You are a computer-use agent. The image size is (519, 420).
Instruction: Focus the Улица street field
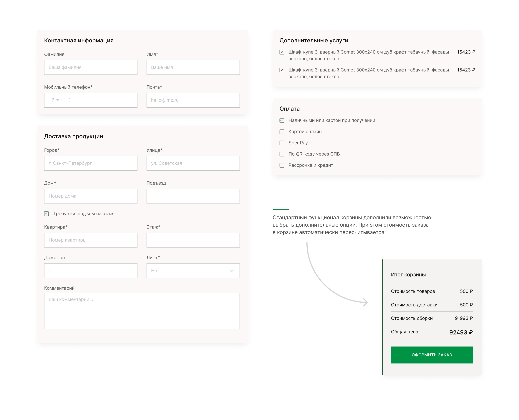pyautogui.click(x=193, y=163)
